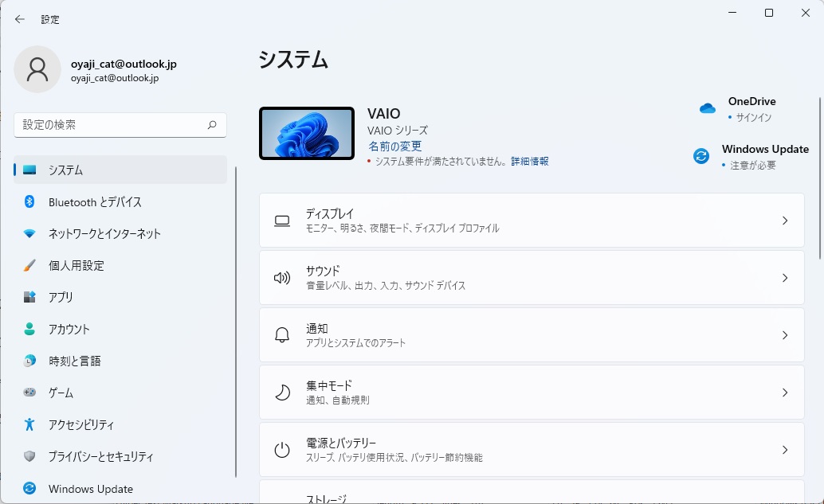Click the アクセシビリティ figure icon
This screenshot has width=824, height=504.
coord(29,424)
